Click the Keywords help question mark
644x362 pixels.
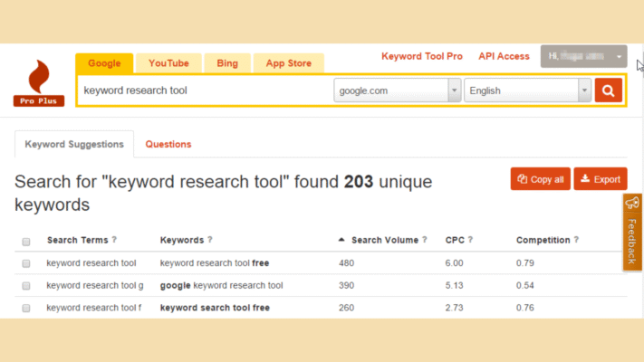210,240
